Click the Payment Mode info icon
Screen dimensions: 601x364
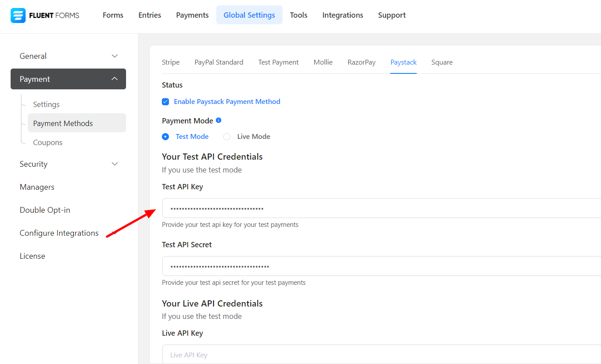pos(218,120)
